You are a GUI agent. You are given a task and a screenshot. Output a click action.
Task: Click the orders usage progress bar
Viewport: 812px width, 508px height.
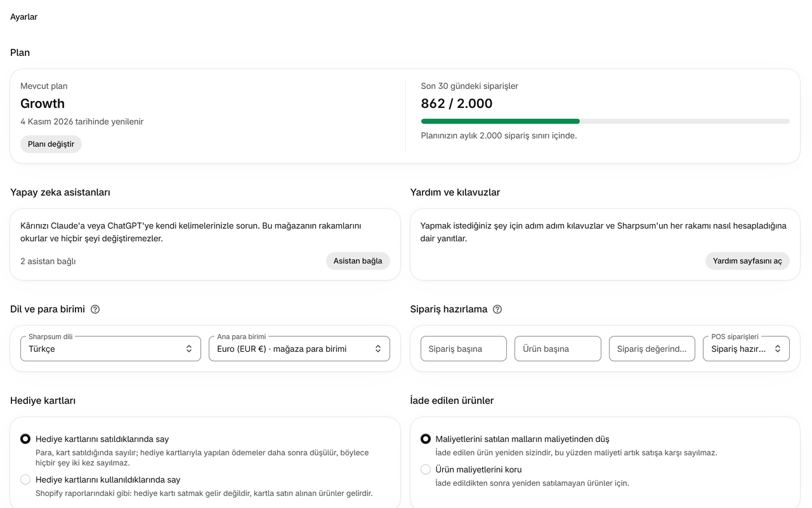point(605,121)
